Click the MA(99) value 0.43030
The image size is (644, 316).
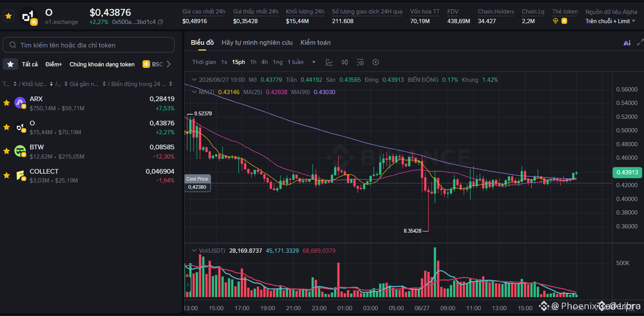tap(324, 92)
